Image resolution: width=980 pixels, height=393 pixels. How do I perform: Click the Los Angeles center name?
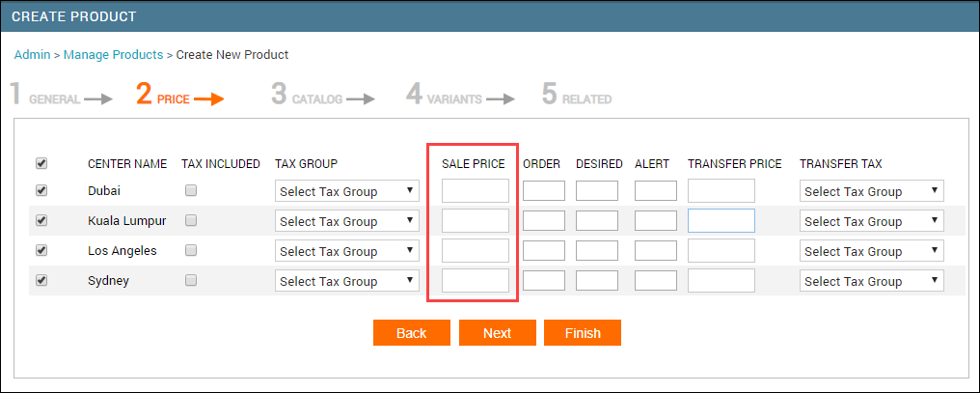(122, 251)
